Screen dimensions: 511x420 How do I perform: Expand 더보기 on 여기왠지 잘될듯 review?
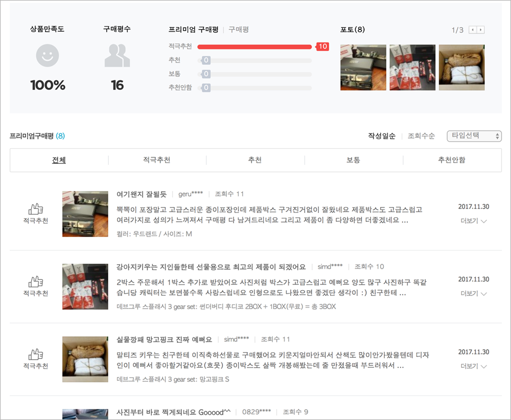click(474, 221)
